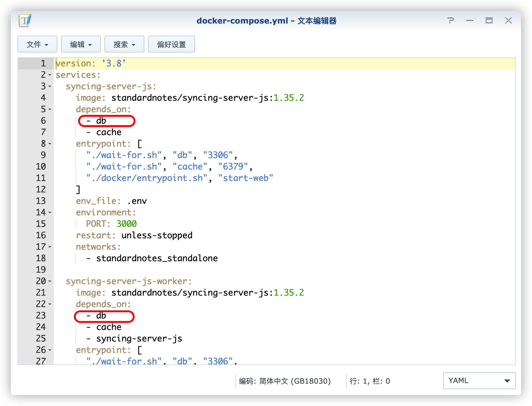Screen dimensions: 532x406
Task: Click '- syncing-server-js' on line 25
Action: coord(134,338)
